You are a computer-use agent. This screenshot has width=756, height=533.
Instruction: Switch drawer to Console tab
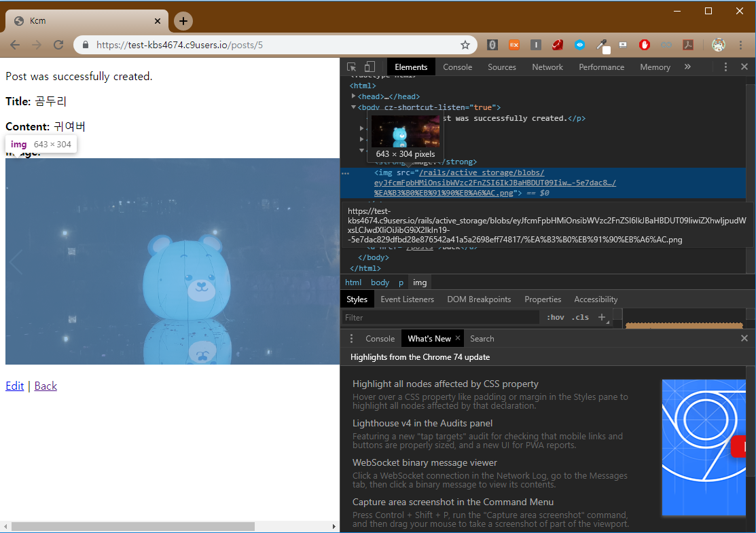(x=380, y=339)
